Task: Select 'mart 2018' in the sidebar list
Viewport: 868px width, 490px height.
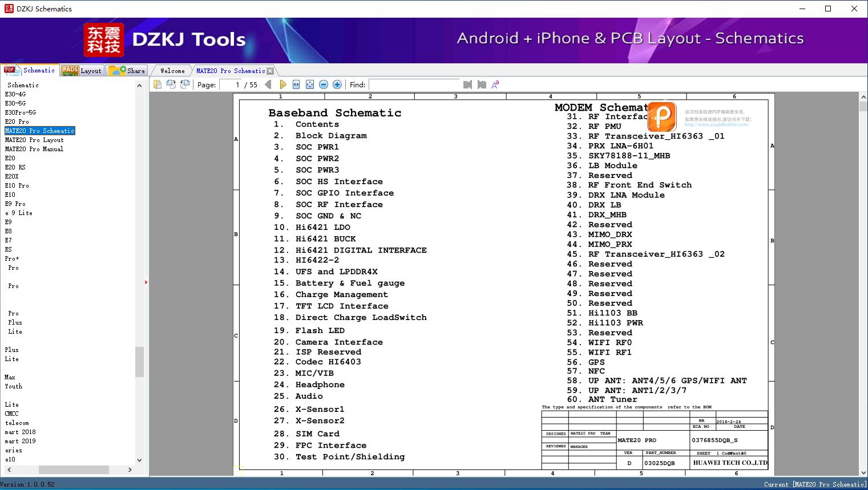Action: (21, 432)
